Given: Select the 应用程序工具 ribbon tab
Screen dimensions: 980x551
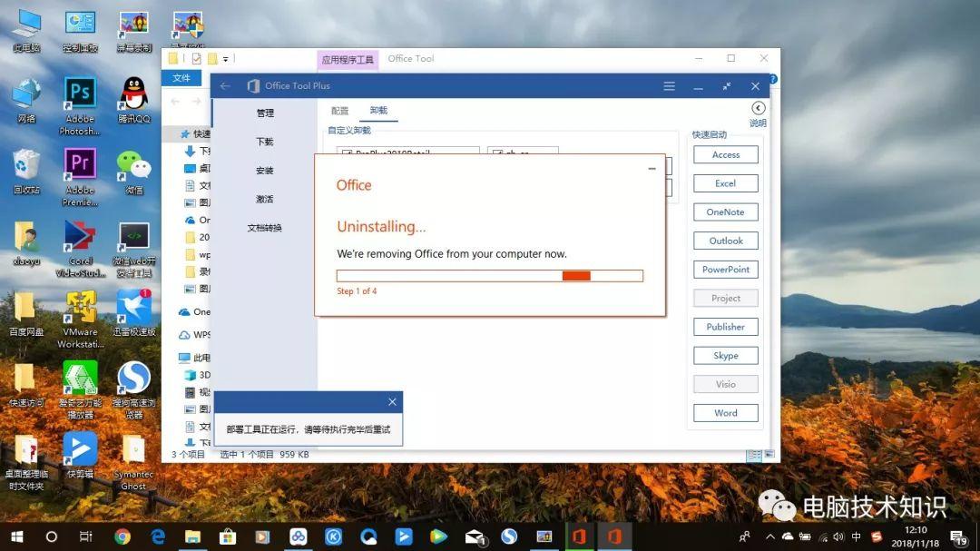Looking at the screenshot, I should click(348, 59).
